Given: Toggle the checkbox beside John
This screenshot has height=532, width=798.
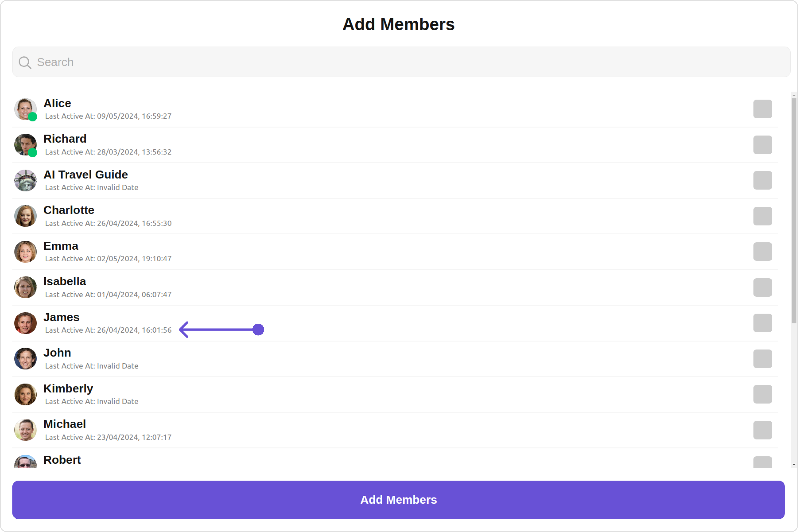Looking at the screenshot, I should point(762,359).
